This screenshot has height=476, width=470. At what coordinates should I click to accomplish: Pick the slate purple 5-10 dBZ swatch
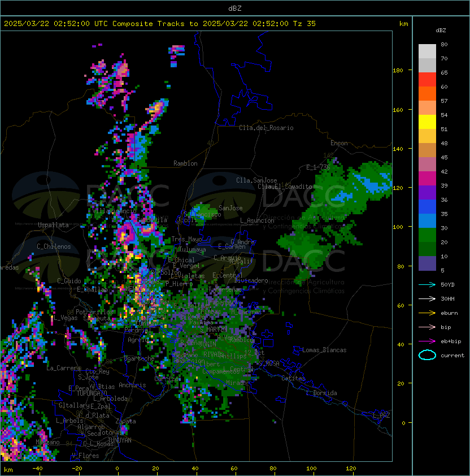(x=427, y=263)
